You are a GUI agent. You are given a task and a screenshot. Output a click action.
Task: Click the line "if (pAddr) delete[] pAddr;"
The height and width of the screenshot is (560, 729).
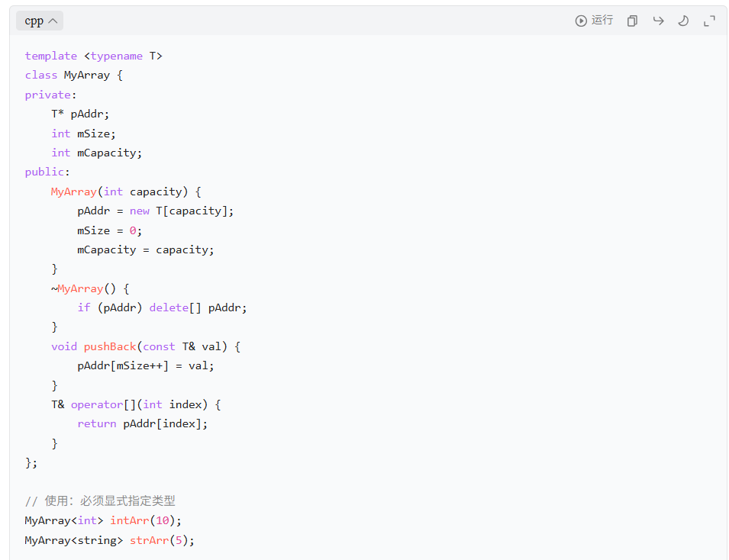pyautogui.click(x=163, y=307)
